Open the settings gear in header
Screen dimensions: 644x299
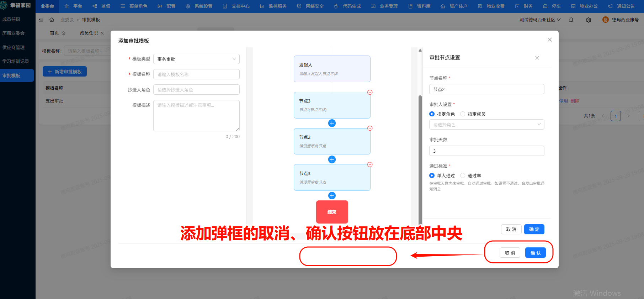point(589,20)
